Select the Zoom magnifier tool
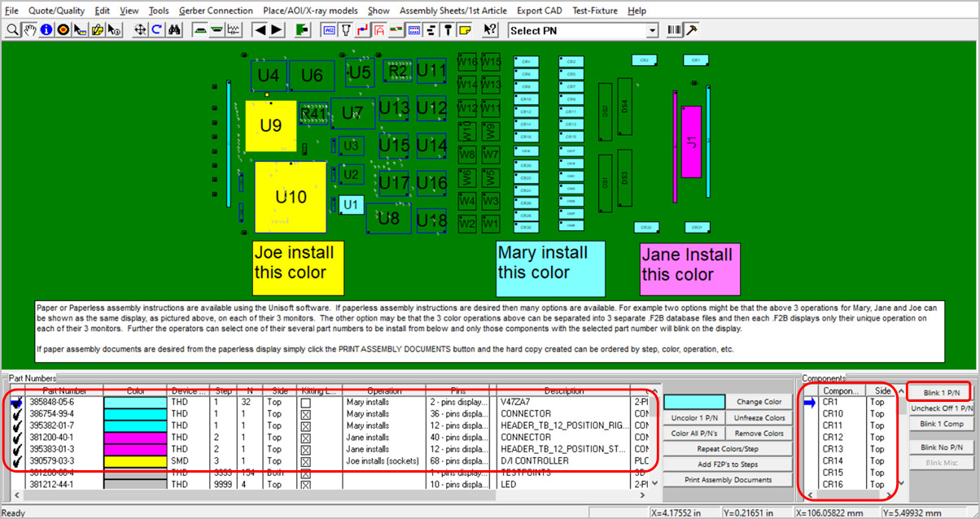 (11, 29)
